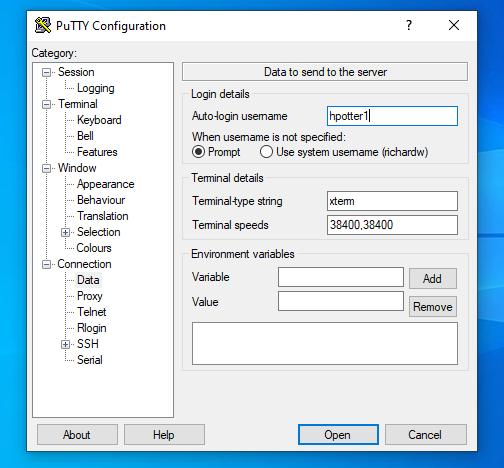
Task: Open the Connection category
Action: pyautogui.click(x=84, y=264)
